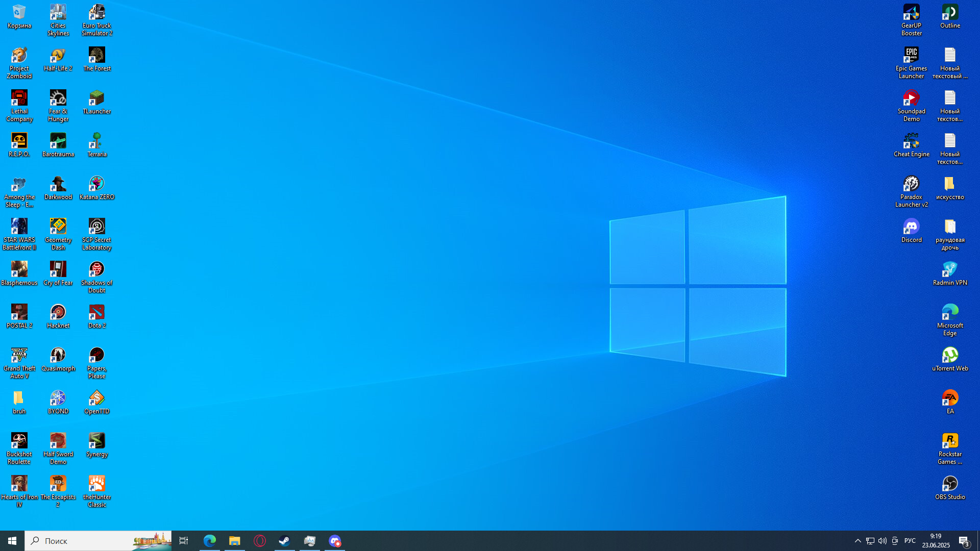Viewport: 980px width, 551px height.
Task: Open Opera browser from the taskbar
Action: pos(260,541)
